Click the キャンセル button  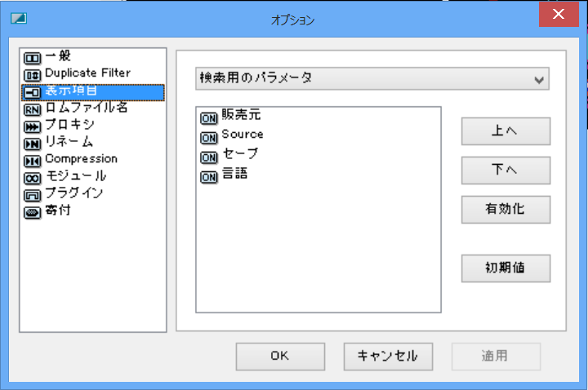click(x=388, y=357)
